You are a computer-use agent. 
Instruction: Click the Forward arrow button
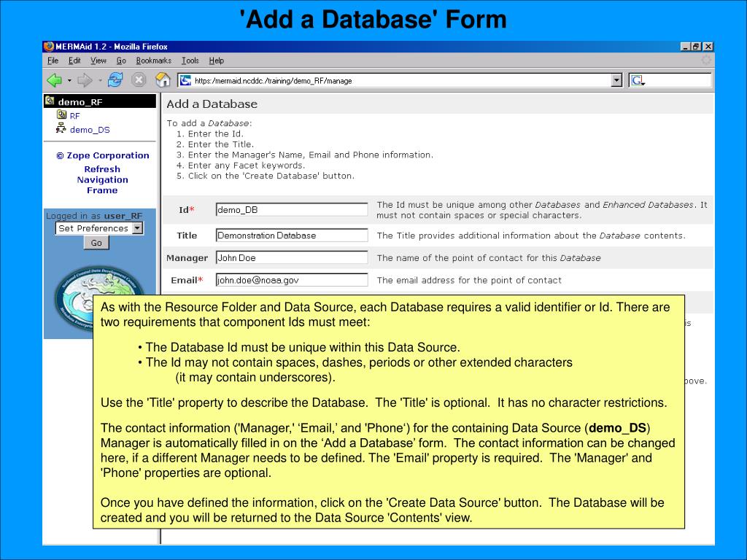pyautogui.click(x=85, y=80)
